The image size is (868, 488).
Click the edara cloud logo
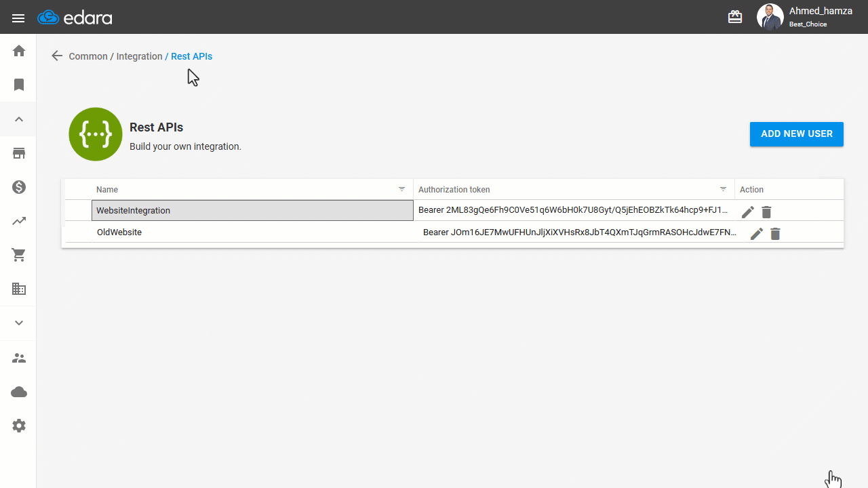click(75, 18)
